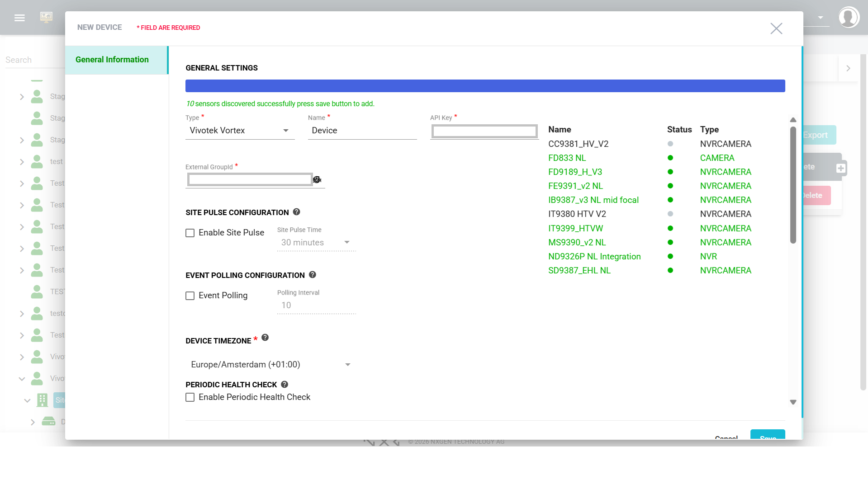This screenshot has width=868, height=484.
Task: Open the user profile avatar
Action: (x=849, y=18)
